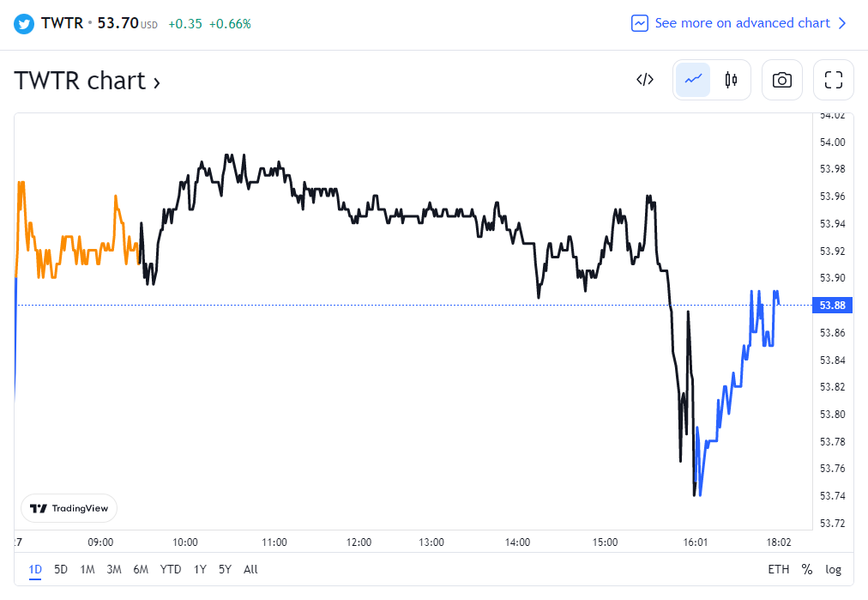Toggle log scale mode
This screenshot has width=868, height=600.
point(833,569)
